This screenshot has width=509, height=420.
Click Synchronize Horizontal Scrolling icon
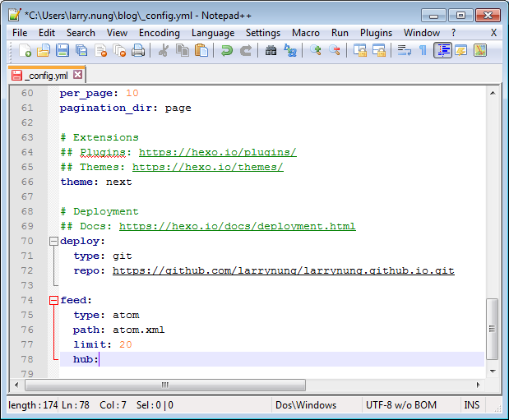(x=379, y=51)
